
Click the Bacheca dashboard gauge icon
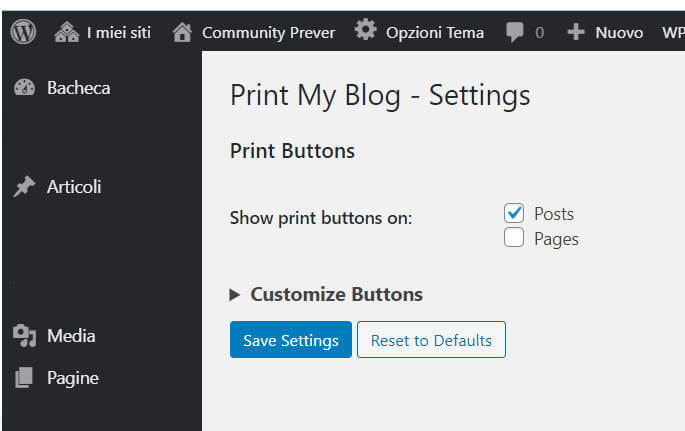[24, 88]
